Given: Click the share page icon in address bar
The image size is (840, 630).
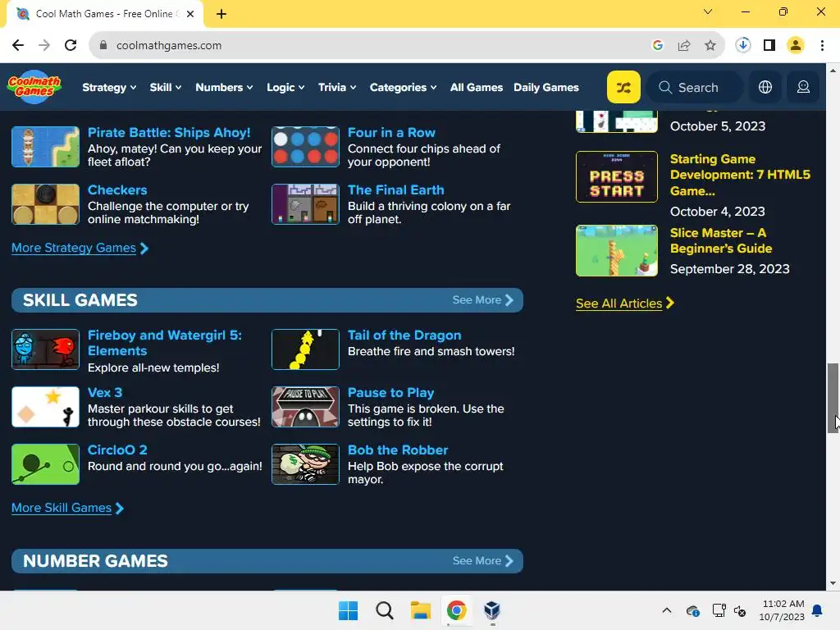Looking at the screenshot, I should (x=684, y=46).
